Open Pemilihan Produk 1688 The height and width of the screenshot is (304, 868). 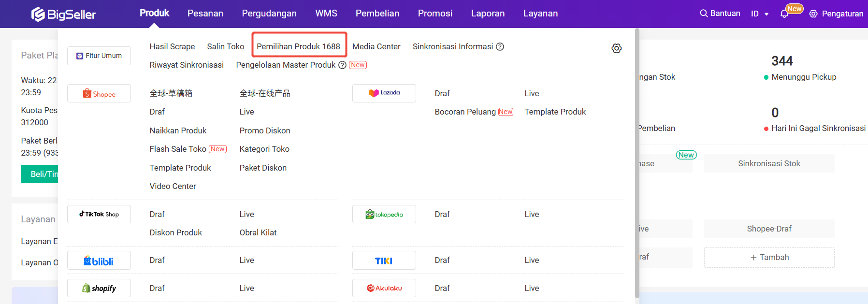[298, 46]
